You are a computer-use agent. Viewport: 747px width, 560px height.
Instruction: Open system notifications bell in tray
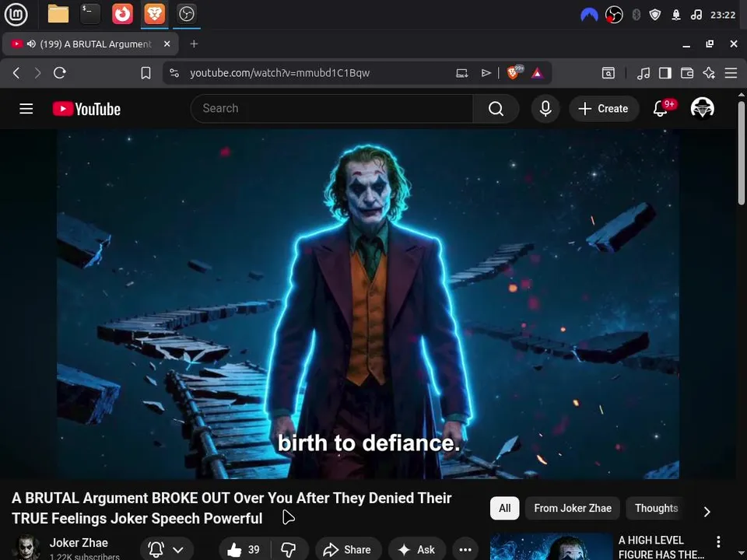click(x=676, y=16)
